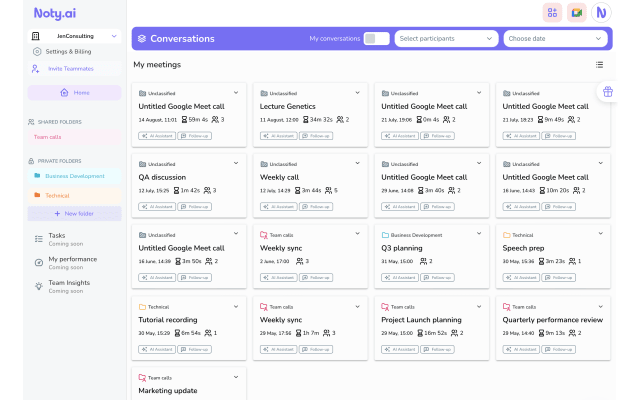
Task: Click the Conversations layers icon
Action: point(142,38)
